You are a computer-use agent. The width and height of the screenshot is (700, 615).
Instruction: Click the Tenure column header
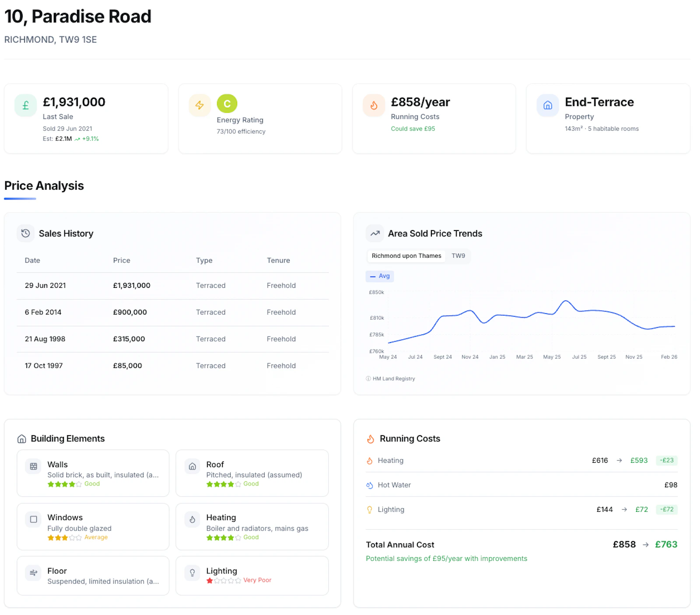point(278,260)
